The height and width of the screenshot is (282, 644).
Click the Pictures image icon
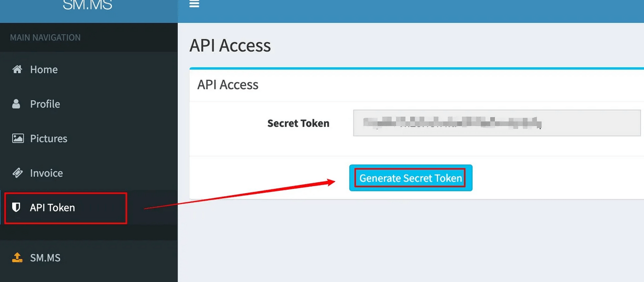[18, 139]
